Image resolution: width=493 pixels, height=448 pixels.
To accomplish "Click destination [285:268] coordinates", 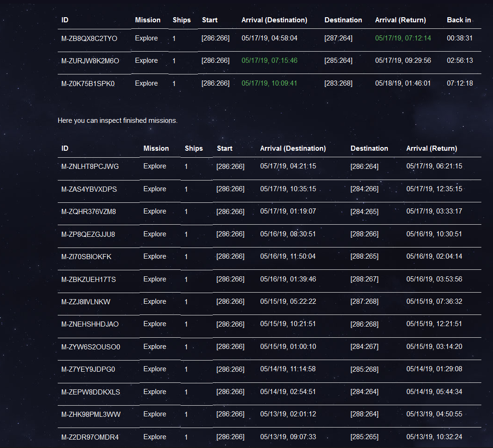I will pyautogui.click(x=365, y=369).
